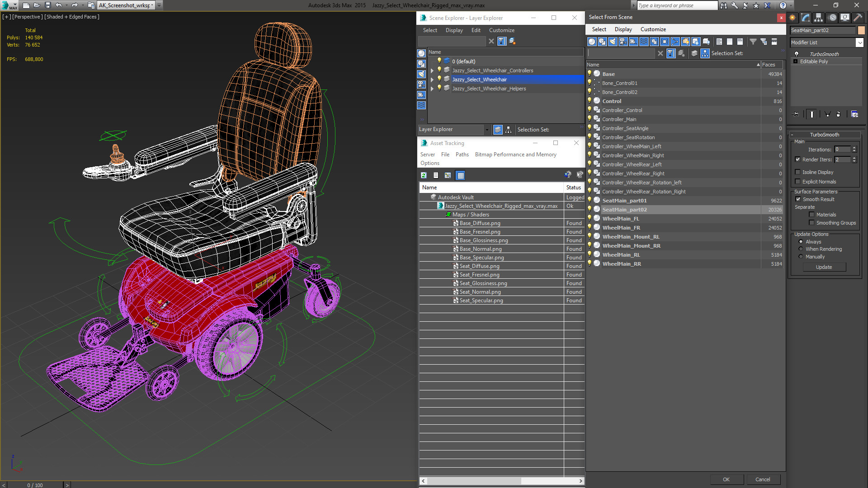Collapse the TurboSmooth rollout header
The width and height of the screenshot is (868, 488).
(825, 135)
